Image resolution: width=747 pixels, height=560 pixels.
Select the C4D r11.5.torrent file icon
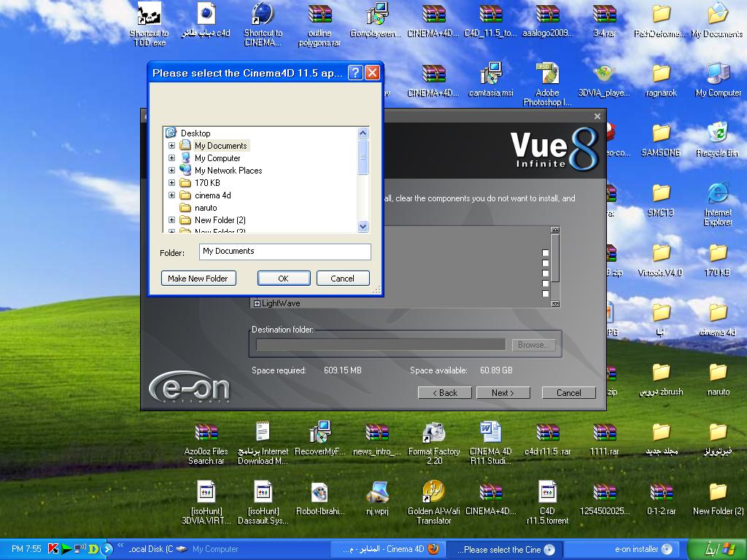[x=547, y=502]
